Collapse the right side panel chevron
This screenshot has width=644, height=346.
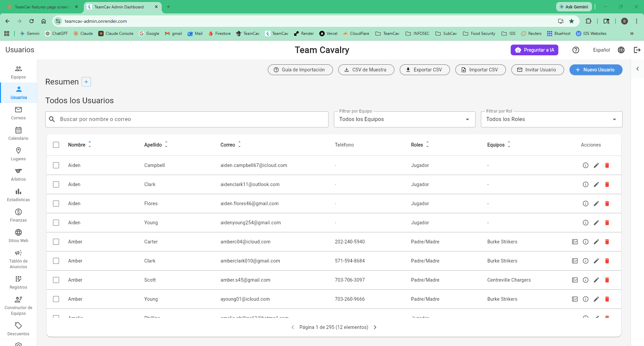coord(638,69)
